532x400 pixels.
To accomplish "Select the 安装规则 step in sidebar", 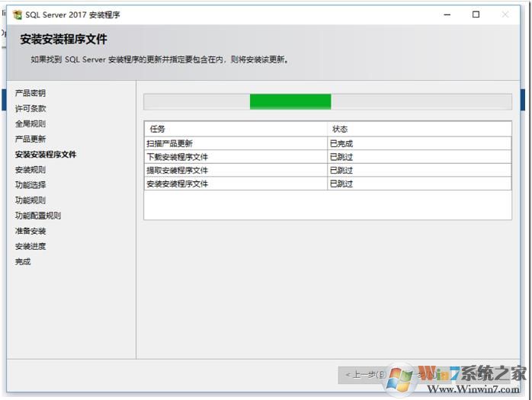I will tap(30, 170).
